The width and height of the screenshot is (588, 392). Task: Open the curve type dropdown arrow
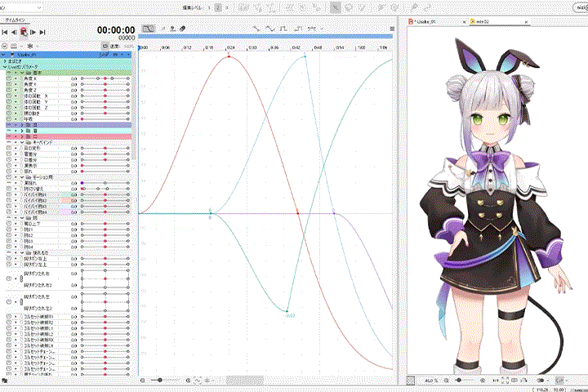click(322, 29)
